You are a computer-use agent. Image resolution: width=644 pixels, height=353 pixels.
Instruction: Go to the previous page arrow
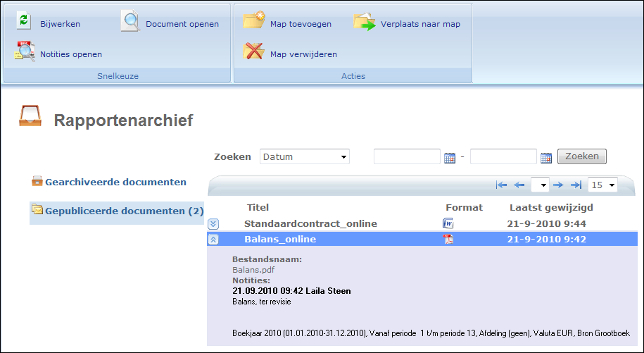(x=519, y=185)
